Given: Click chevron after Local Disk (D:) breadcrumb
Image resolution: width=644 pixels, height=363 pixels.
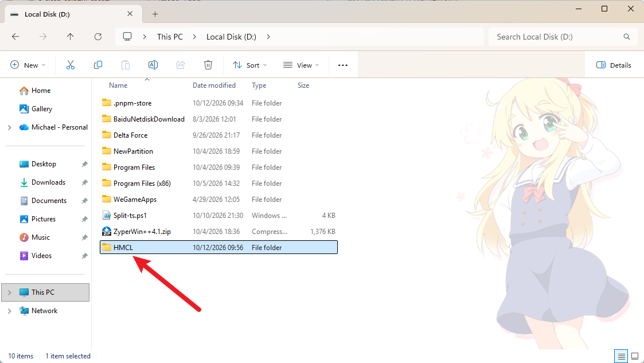Looking at the screenshot, I should [x=268, y=37].
